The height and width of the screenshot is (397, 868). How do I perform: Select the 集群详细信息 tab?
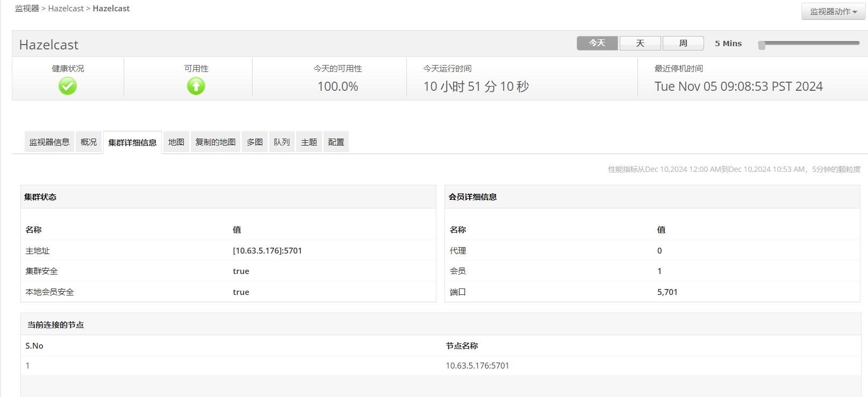point(132,142)
